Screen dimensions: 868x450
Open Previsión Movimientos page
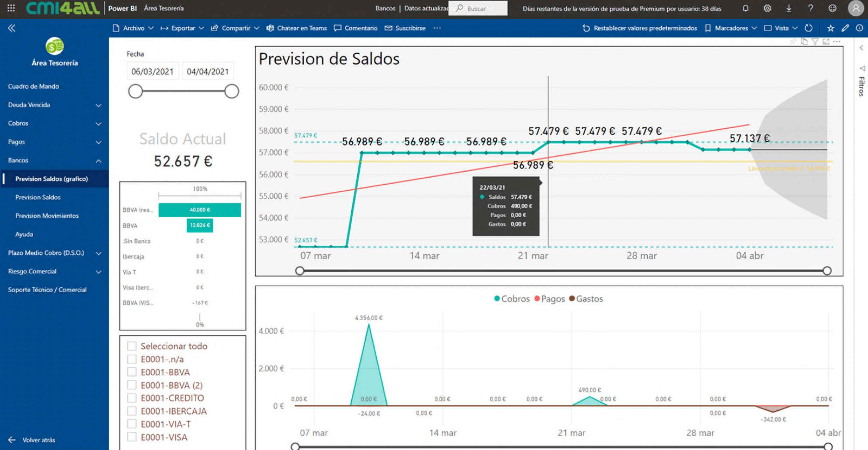pyautogui.click(x=47, y=216)
